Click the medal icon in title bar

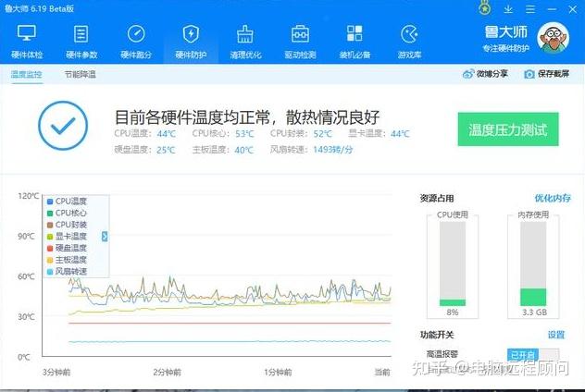pos(485,8)
